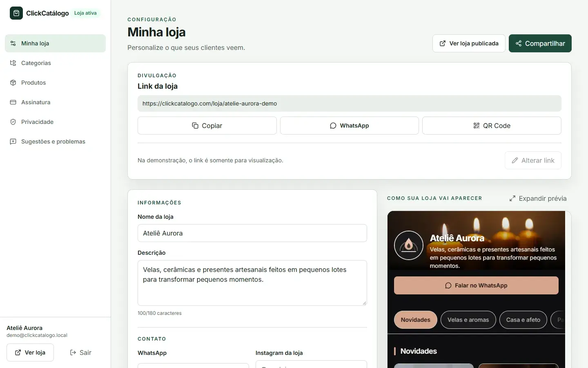The height and width of the screenshot is (368, 588).
Task: Click the Instagram da loja input field
Action: point(311,364)
